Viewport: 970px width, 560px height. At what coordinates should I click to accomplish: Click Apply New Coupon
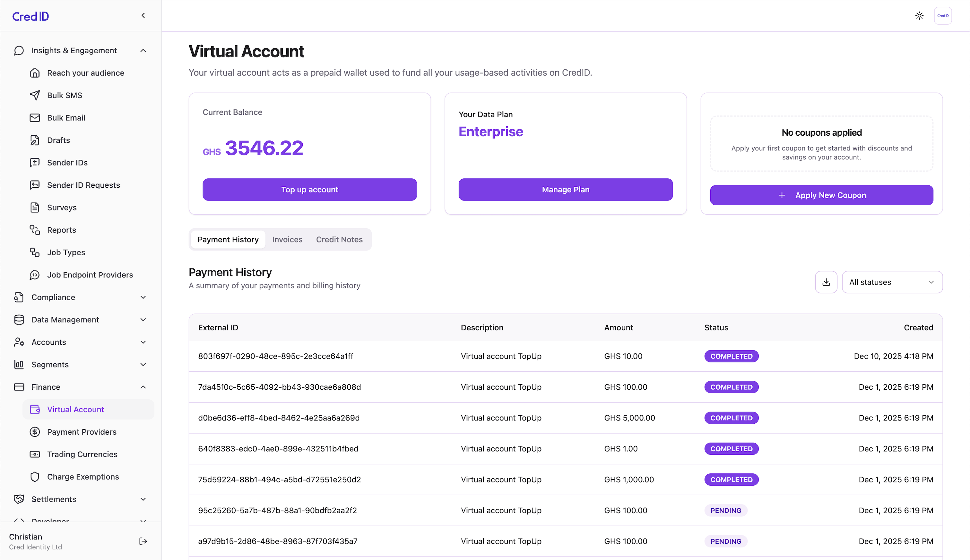tap(821, 195)
